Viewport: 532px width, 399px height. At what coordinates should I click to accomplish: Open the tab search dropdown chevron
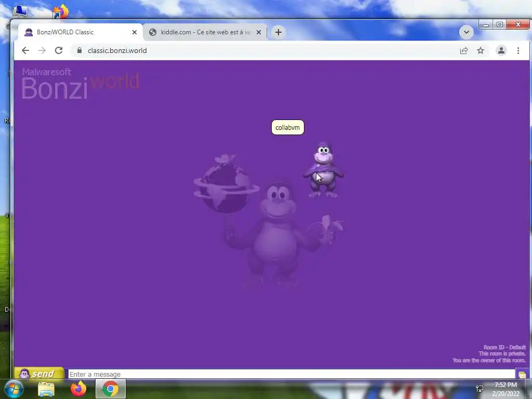(466, 32)
